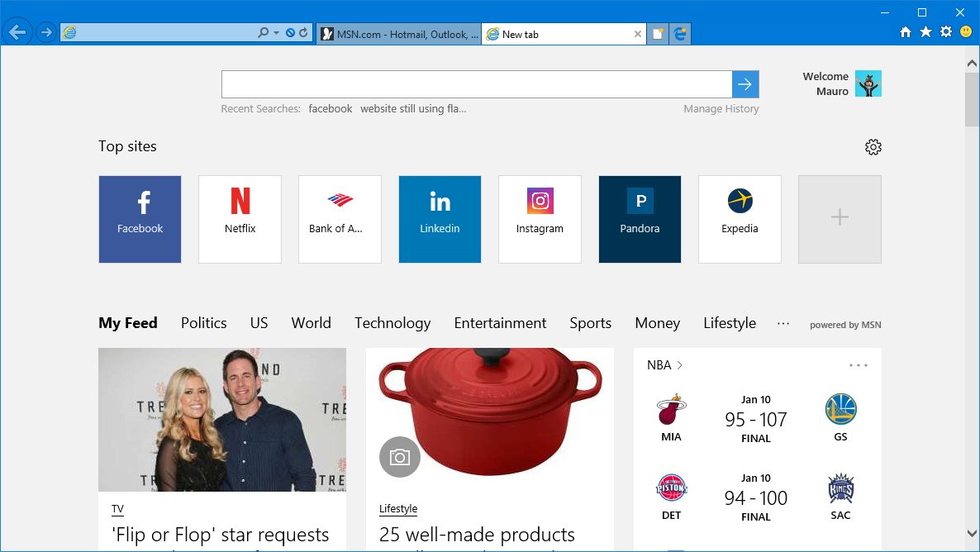The height and width of the screenshot is (552, 980).
Task: Close the New tab tab
Action: click(638, 35)
